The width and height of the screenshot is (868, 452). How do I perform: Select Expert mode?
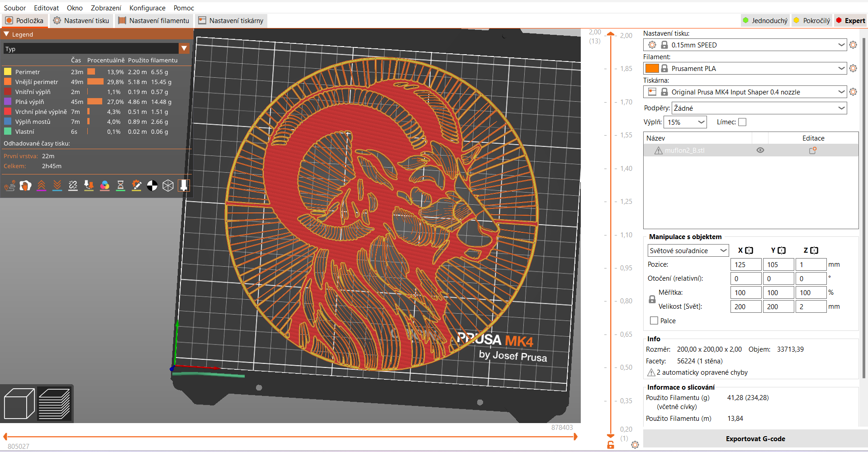850,20
